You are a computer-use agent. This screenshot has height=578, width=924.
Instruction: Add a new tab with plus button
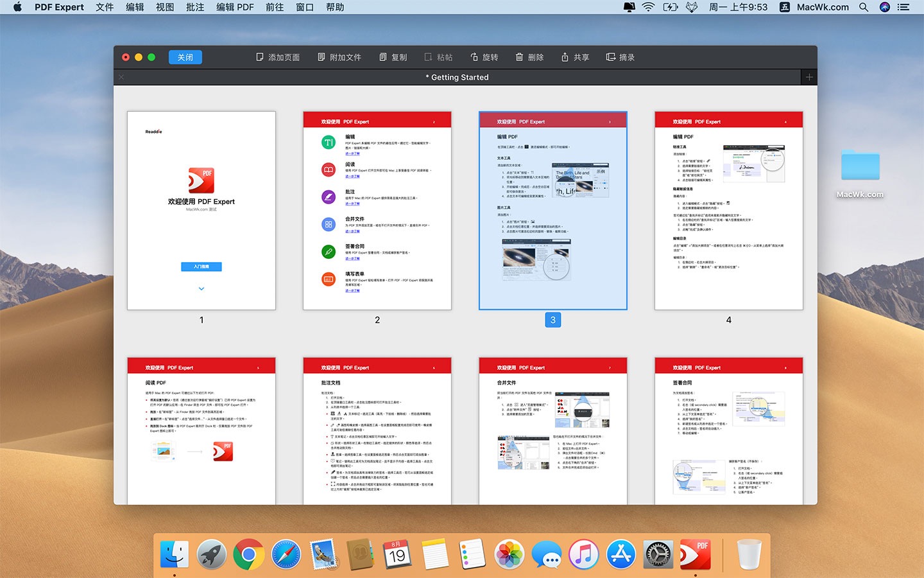pos(809,77)
